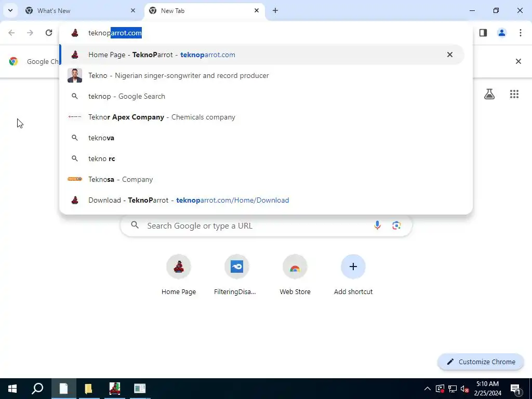The height and width of the screenshot is (399, 532).
Task: Dismiss the Google Chrome infobar
Action: (x=518, y=61)
